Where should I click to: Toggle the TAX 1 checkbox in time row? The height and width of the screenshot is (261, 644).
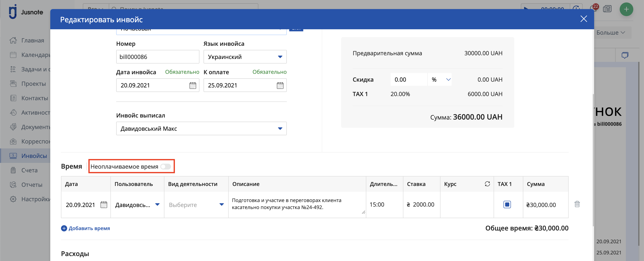[507, 205]
